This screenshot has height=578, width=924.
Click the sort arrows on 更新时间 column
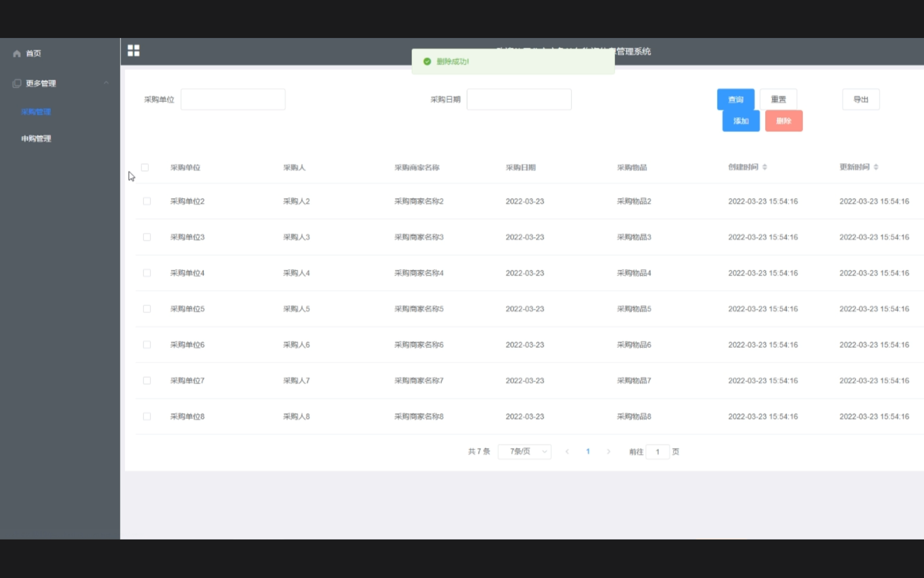pos(876,166)
